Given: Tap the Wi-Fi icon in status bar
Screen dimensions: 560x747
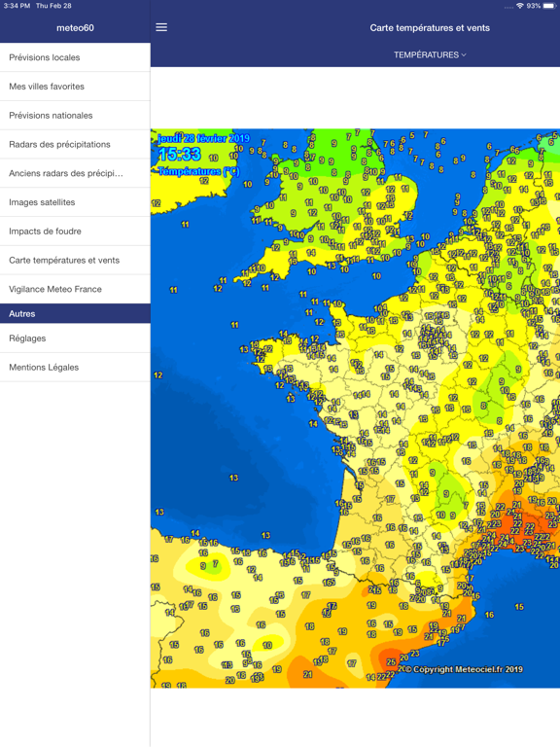Looking at the screenshot, I should [x=520, y=6].
